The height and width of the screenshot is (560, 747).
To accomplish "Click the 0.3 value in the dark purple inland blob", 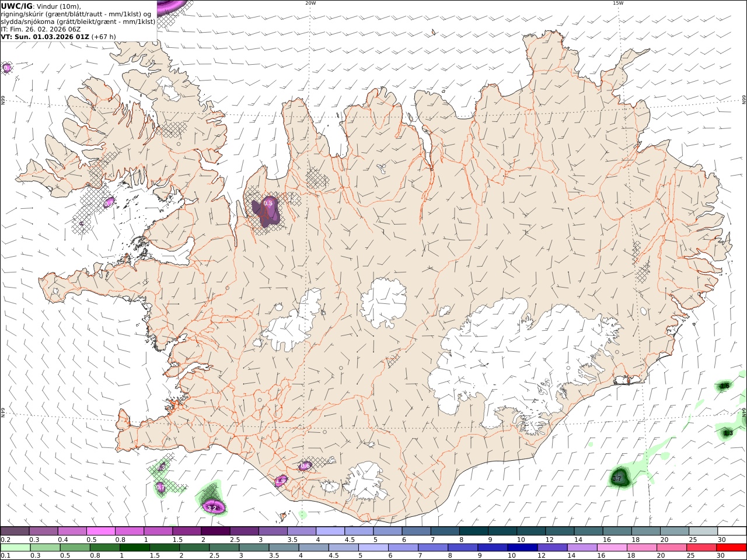I will 268,203.
